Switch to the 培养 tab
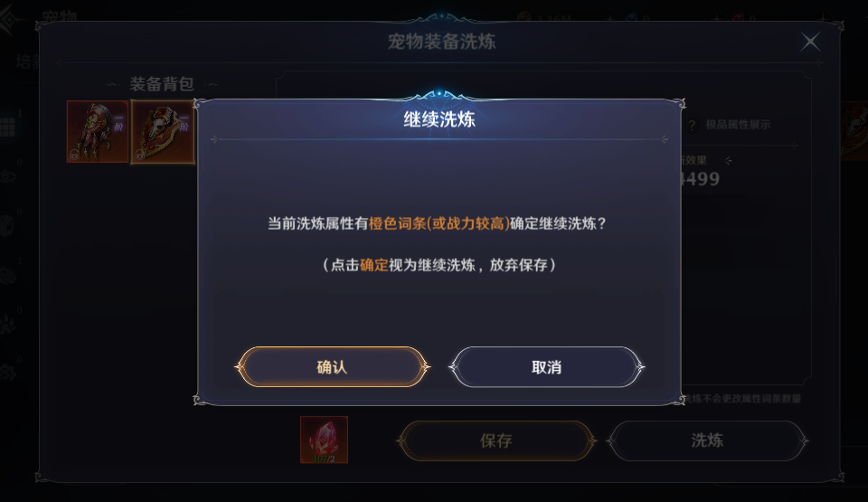 (x=28, y=61)
